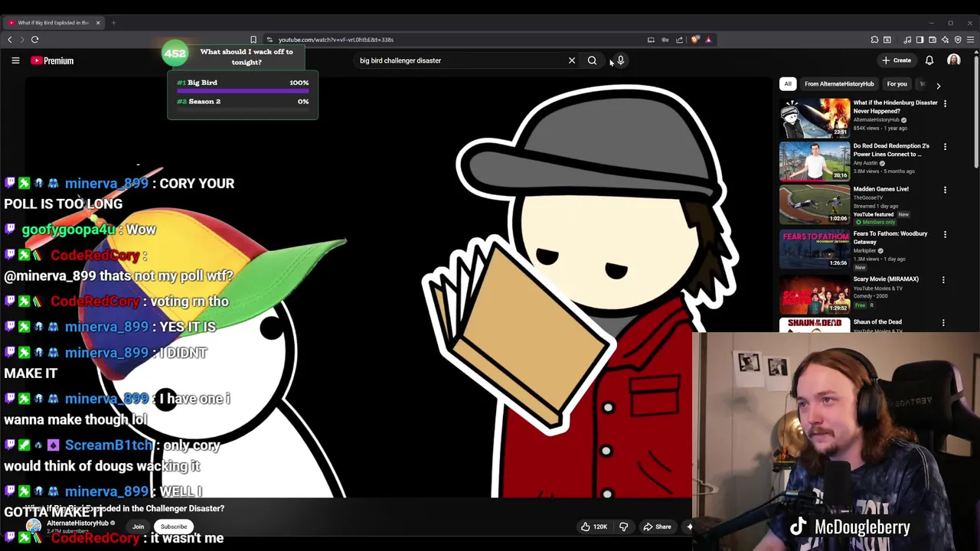Open the Scary Movie thumbnail

[815, 294]
